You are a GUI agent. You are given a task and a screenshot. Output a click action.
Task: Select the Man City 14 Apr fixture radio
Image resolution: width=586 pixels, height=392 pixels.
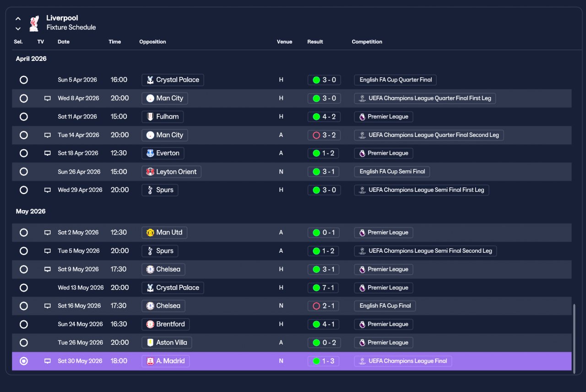(x=24, y=135)
